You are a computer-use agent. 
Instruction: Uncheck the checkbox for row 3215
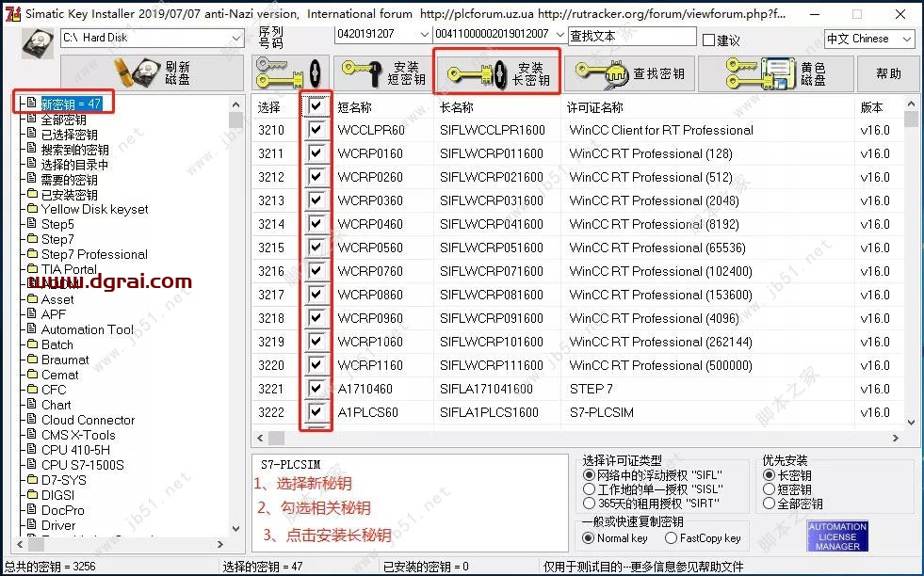coord(316,248)
